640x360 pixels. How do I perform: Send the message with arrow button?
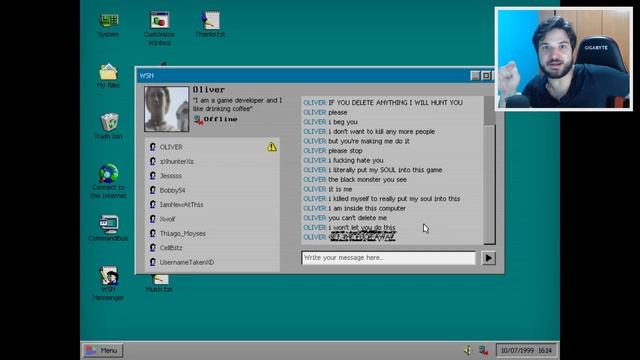click(489, 258)
